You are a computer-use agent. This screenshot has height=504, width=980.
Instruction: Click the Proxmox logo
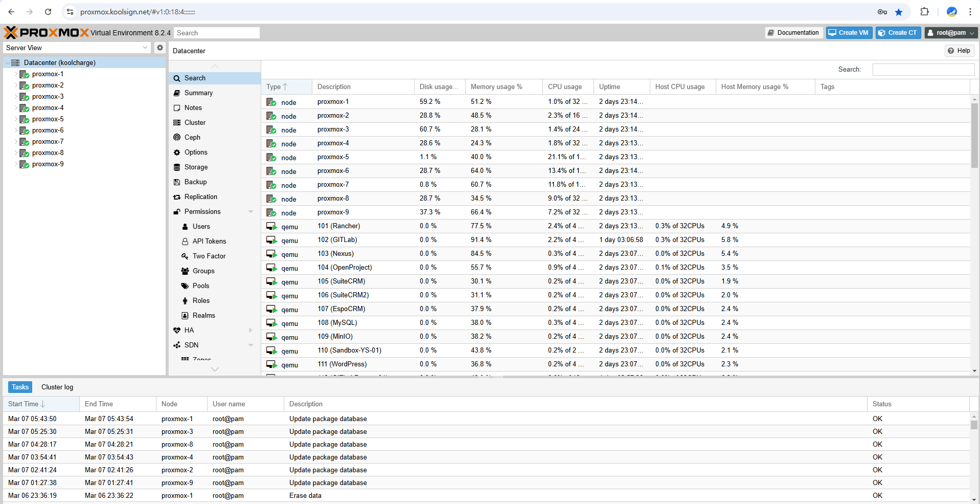point(47,33)
